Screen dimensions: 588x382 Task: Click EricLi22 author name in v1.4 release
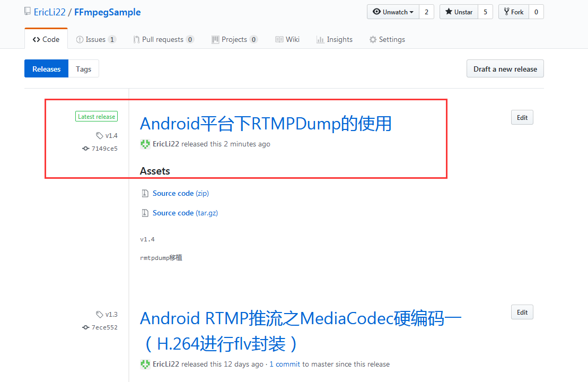click(x=166, y=144)
